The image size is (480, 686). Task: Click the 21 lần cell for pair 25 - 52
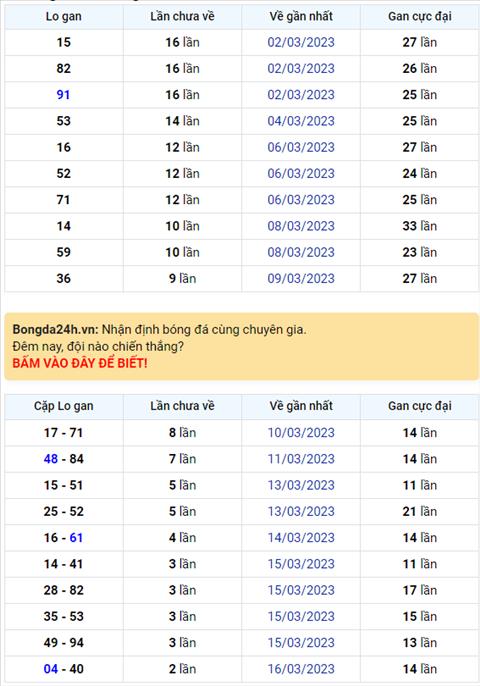coord(420,511)
